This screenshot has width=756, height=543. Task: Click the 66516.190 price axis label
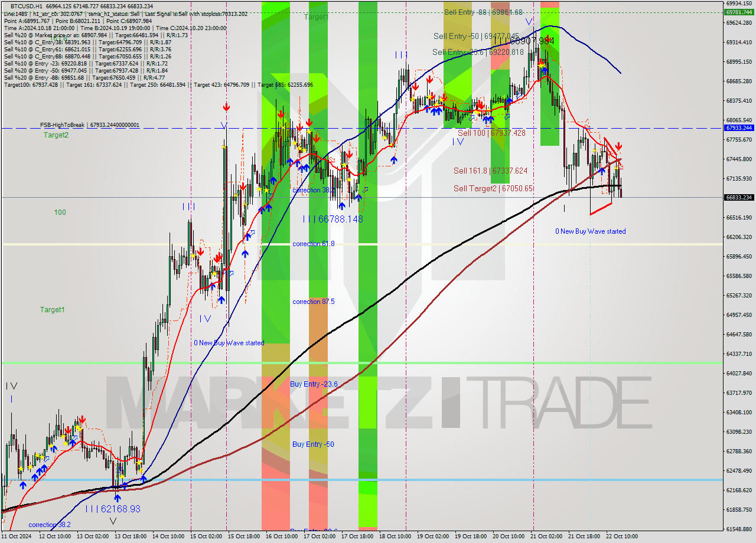pyautogui.click(x=739, y=217)
